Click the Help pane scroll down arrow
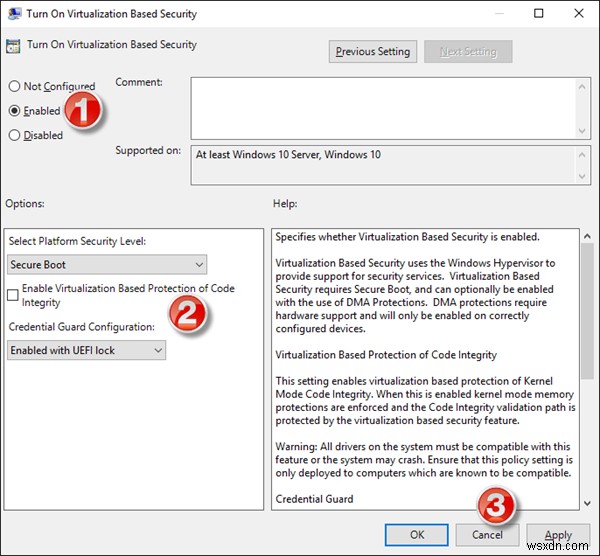Viewport: 600px width, 556px height. 587,504
